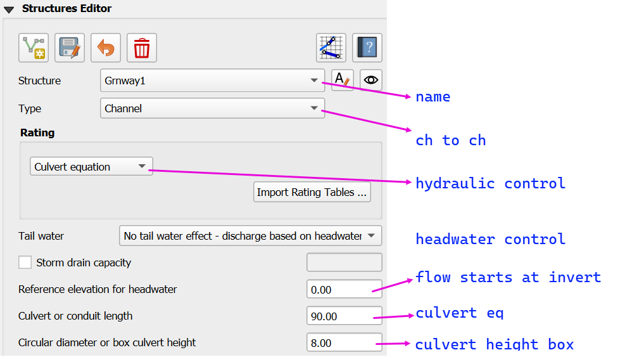The width and height of the screenshot is (644, 357).
Task: Click the box culvert height field
Action: pos(344,343)
